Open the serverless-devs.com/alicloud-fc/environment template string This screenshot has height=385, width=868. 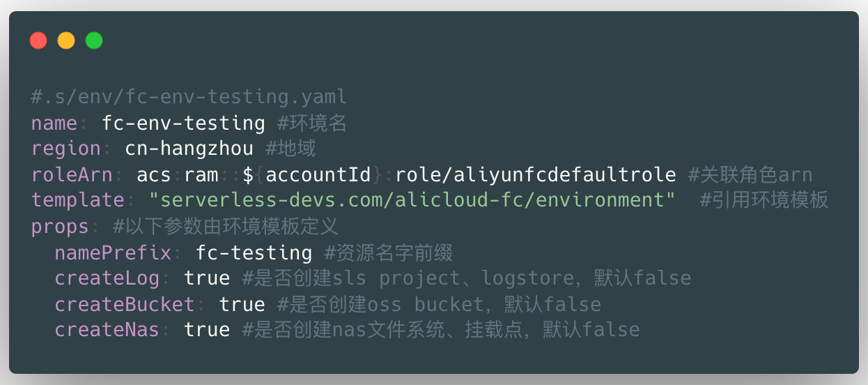point(412,200)
